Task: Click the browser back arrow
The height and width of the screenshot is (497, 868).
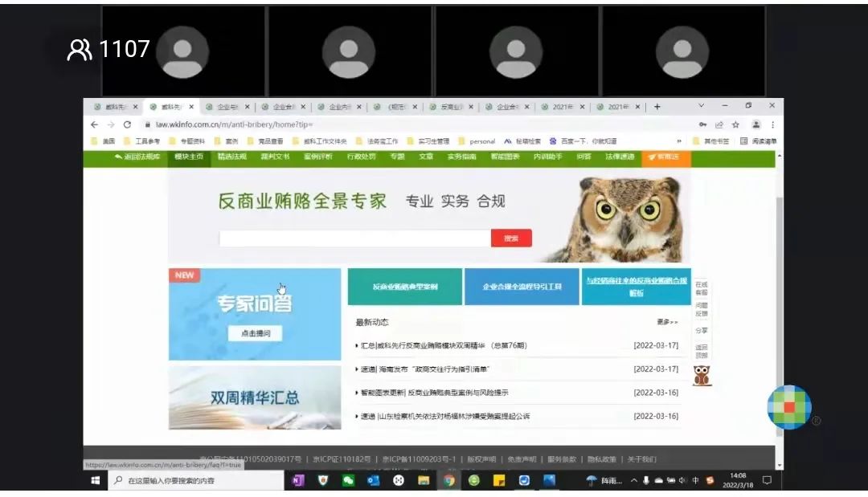Action: click(94, 124)
